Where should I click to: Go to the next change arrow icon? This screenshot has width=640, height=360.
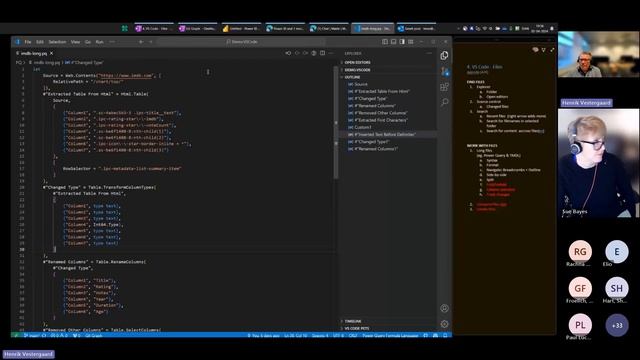pyautogui.click(x=305, y=53)
